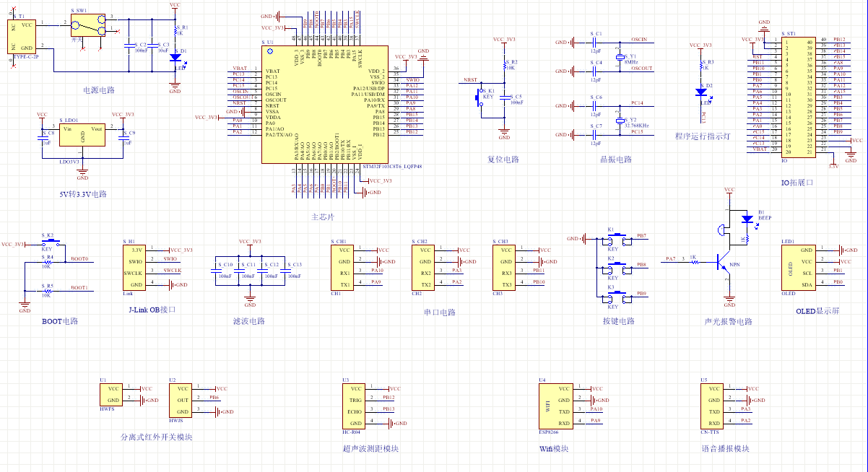Select the NPN transistor symbol

click(722, 261)
